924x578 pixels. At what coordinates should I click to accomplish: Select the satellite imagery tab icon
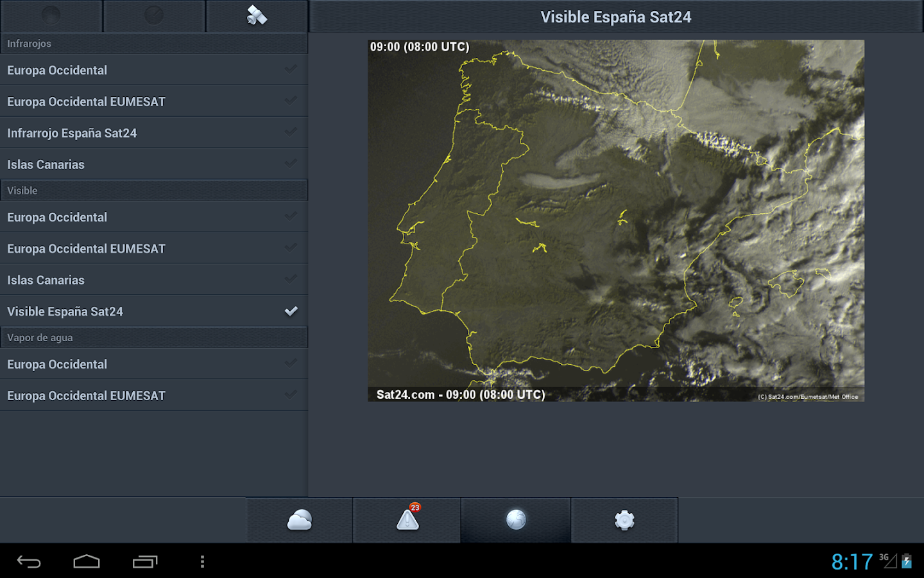click(x=257, y=17)
